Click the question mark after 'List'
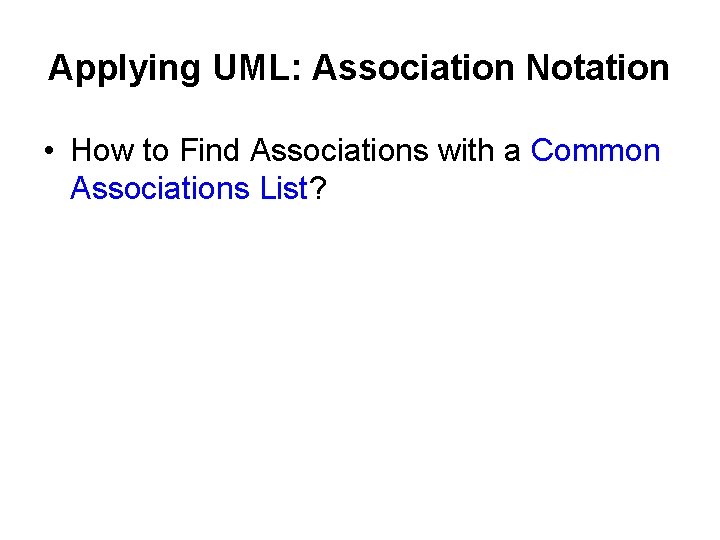 tap(319, 187)
